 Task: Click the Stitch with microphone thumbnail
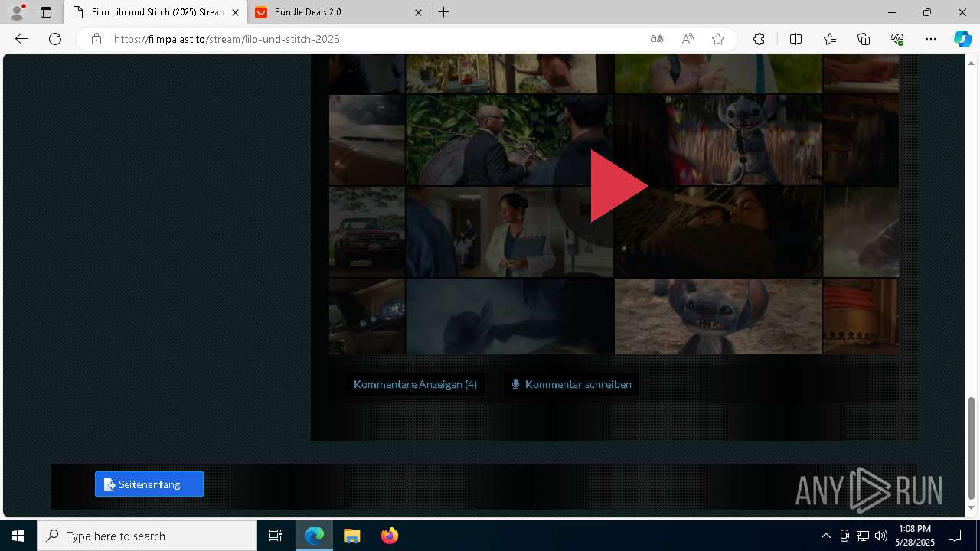[x=718, y=140]
